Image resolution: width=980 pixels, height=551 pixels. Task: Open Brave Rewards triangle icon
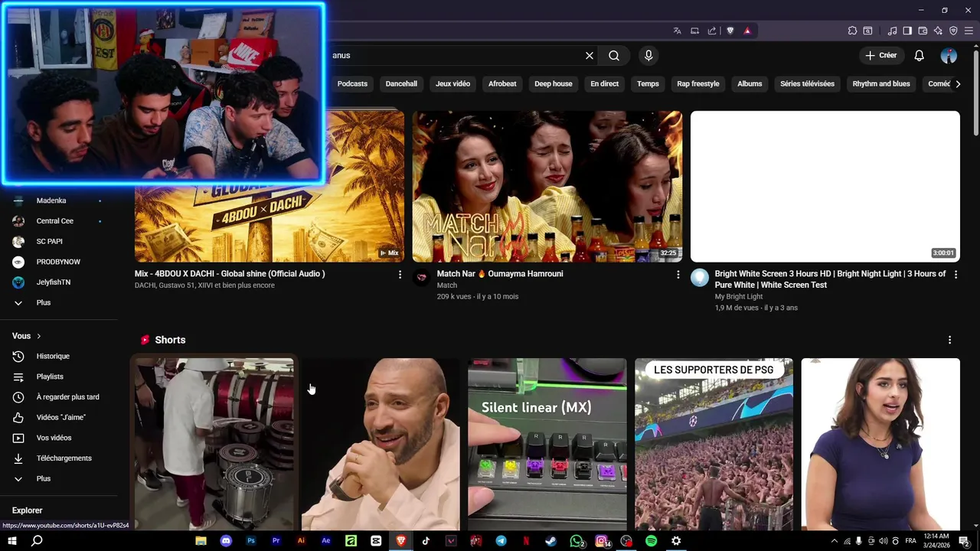747,31
